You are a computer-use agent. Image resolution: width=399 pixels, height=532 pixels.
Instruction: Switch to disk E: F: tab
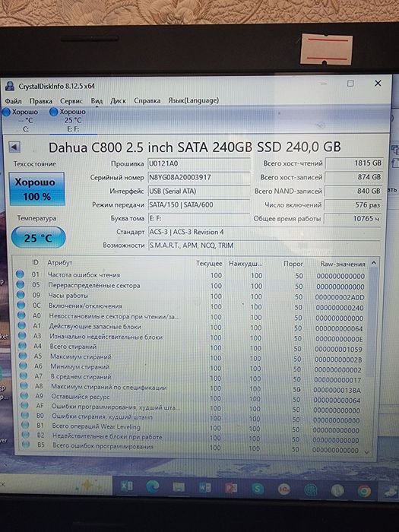point(73,120)
